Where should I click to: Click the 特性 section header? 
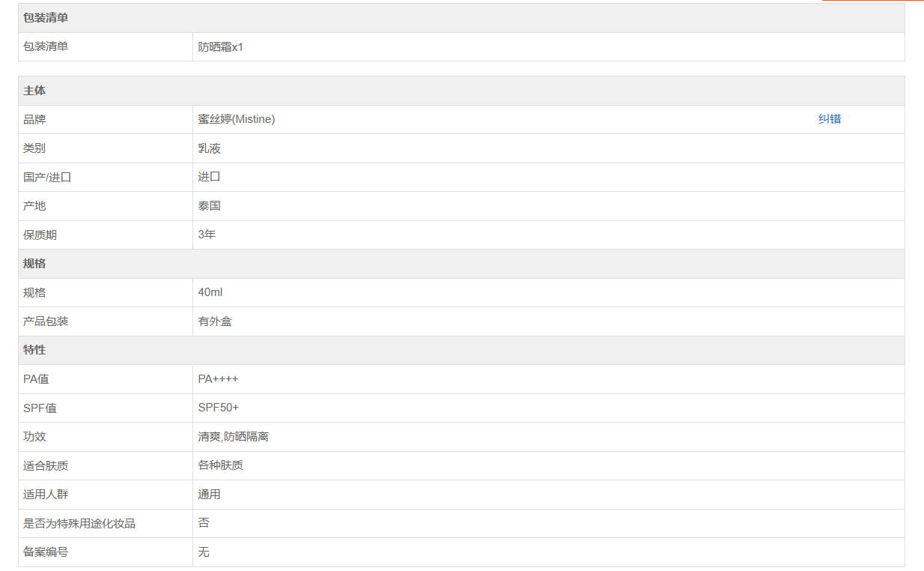pos(34,350)
